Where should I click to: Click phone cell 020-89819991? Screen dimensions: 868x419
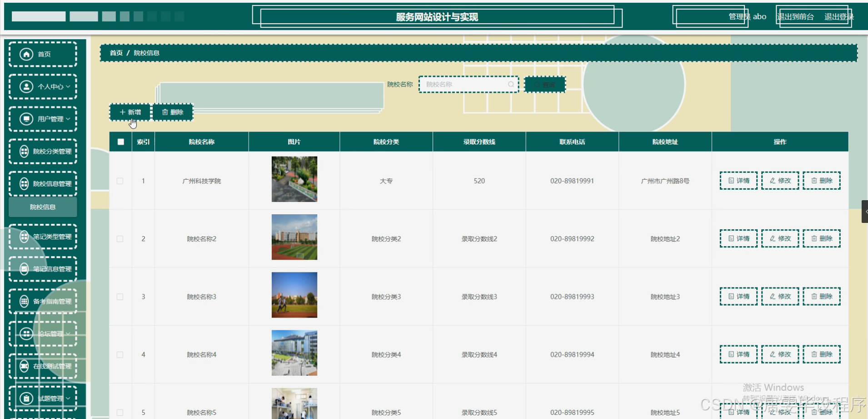tap(572, 181)
